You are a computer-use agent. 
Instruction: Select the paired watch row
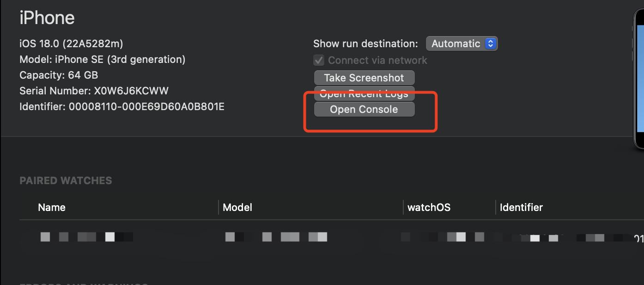[332, 237]
